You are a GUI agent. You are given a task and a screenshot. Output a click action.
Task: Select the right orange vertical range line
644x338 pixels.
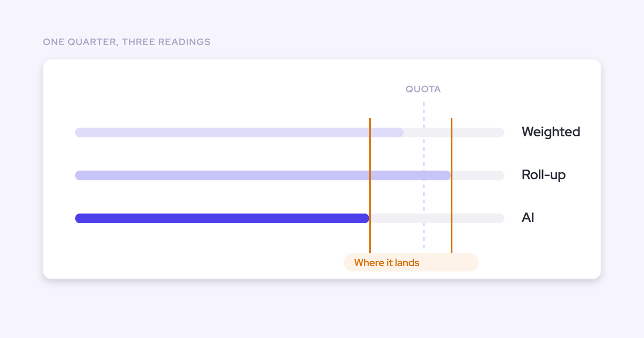tap(451, 186)
